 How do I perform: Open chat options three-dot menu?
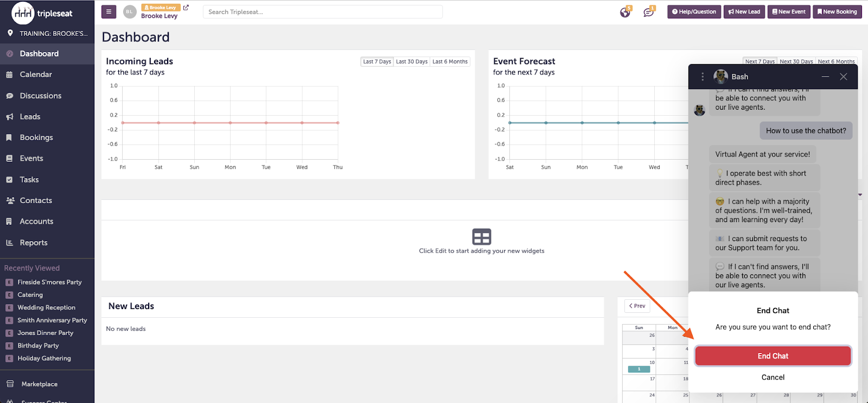click(x=703, y=77)
